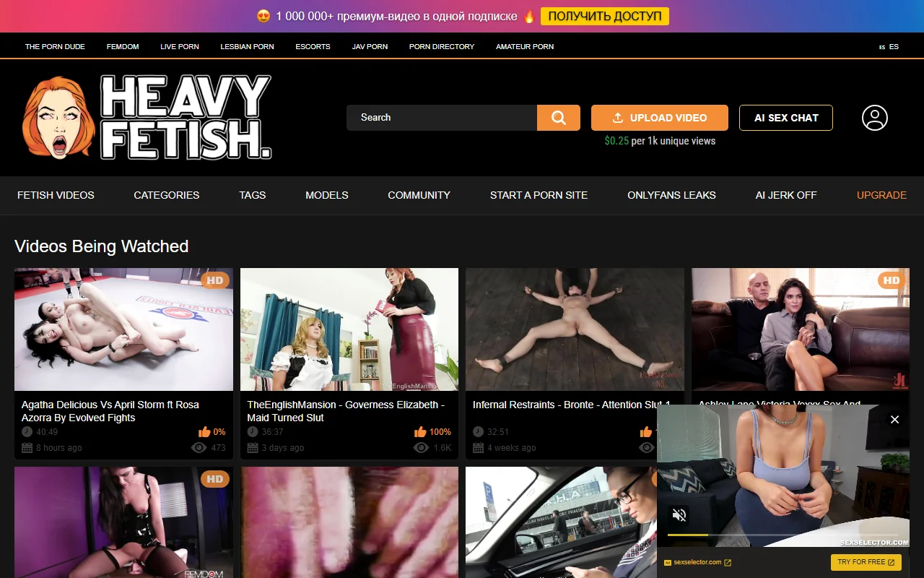The image size is (924, 578).
Task: Click the search magnifier icon
Action: (x=558, y=117)
